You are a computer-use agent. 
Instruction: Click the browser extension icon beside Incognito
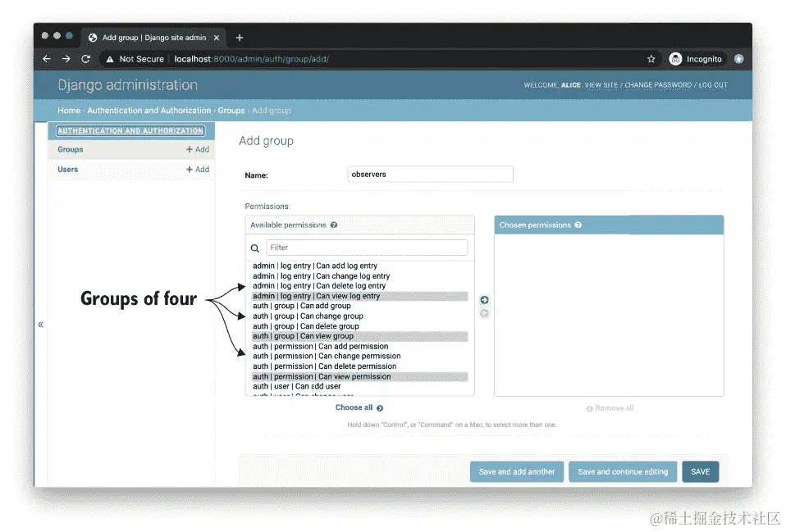739,59
